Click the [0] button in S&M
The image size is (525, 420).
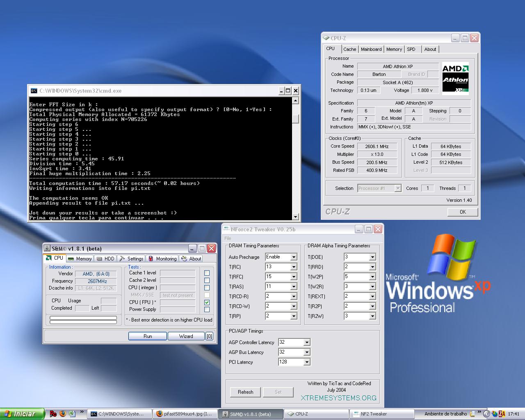(x=209, y=336)
